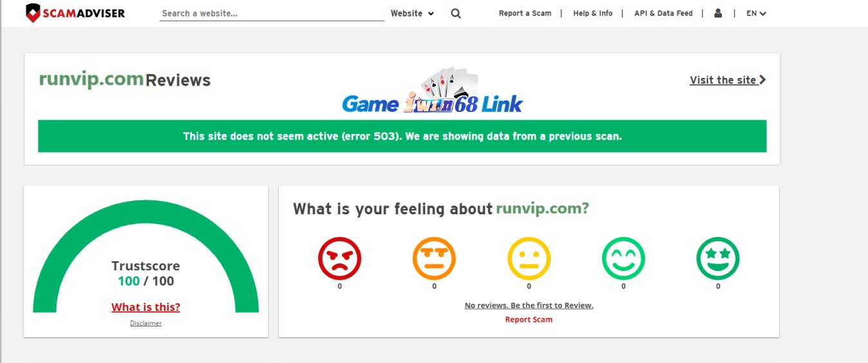This screenshot has height=363, width=868.
Task: Open the Report a Scam menu item
Action: click(525, 14)
